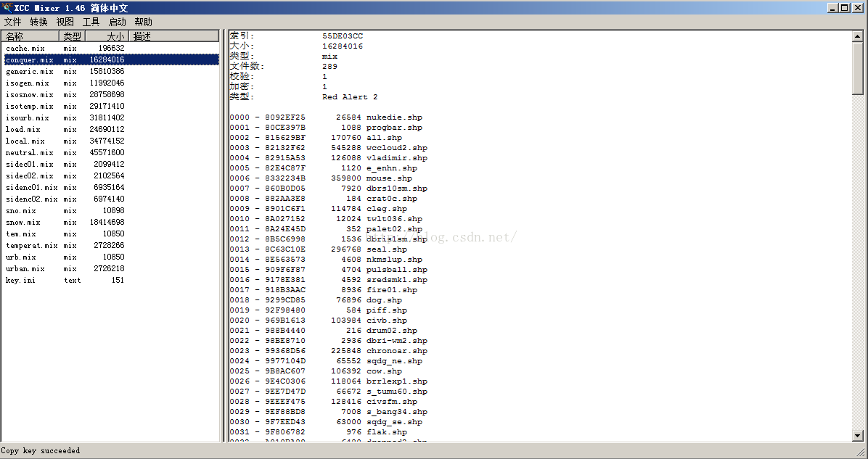
Task: Click the nukedie.shp entry line
Action: (326, 117)
